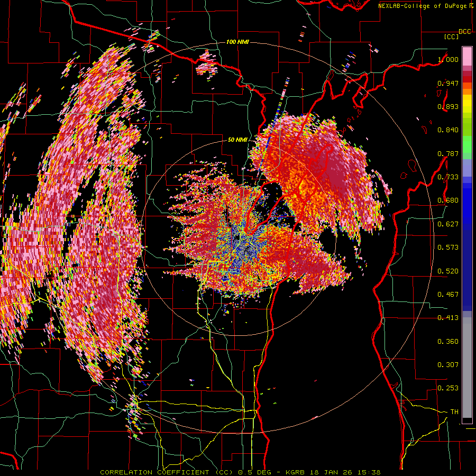
Task: Click the TH threshold label on legend
Action: pos(454,412)
